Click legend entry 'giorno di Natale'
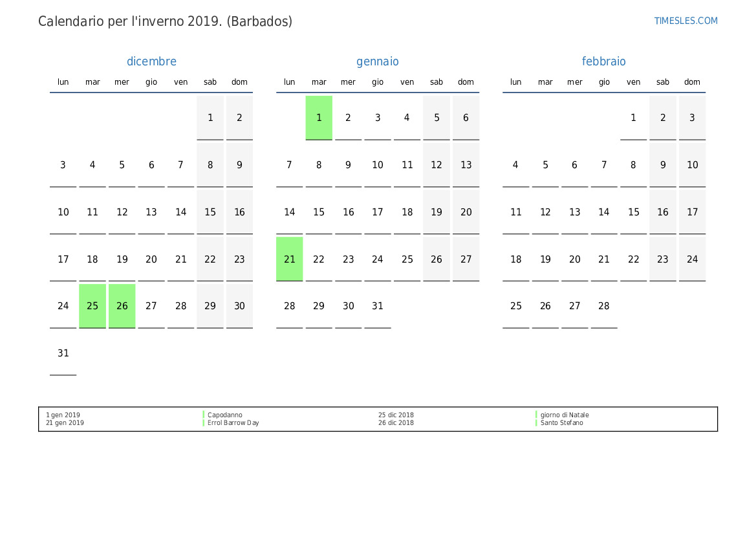756x535 pixels. tap(565, 415)
